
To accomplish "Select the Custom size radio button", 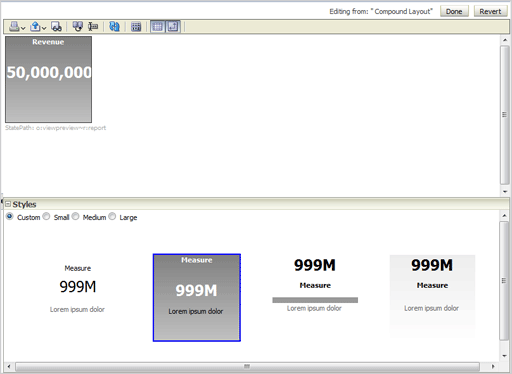I will click(x=10, y=217).
